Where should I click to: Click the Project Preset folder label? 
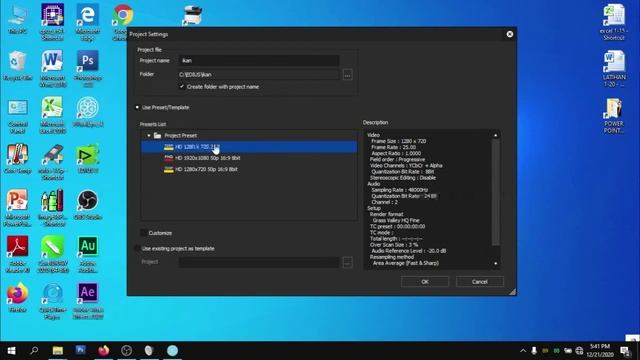(180, 135)
